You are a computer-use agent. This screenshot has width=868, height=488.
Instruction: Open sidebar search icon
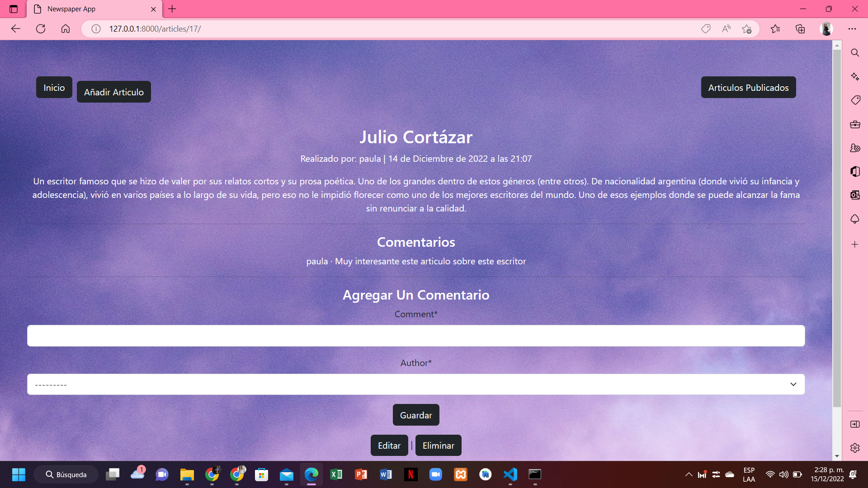854,53
